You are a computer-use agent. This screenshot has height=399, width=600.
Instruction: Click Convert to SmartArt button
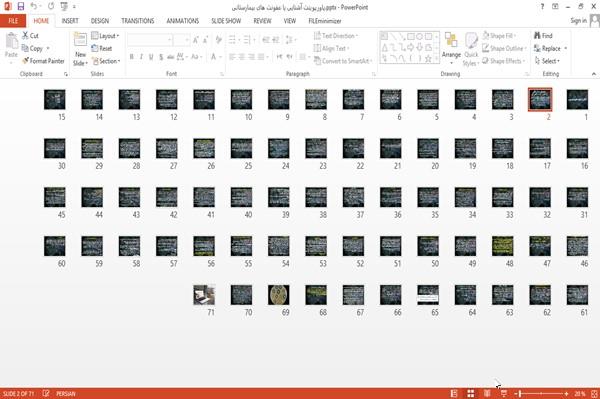coord(343,61)
